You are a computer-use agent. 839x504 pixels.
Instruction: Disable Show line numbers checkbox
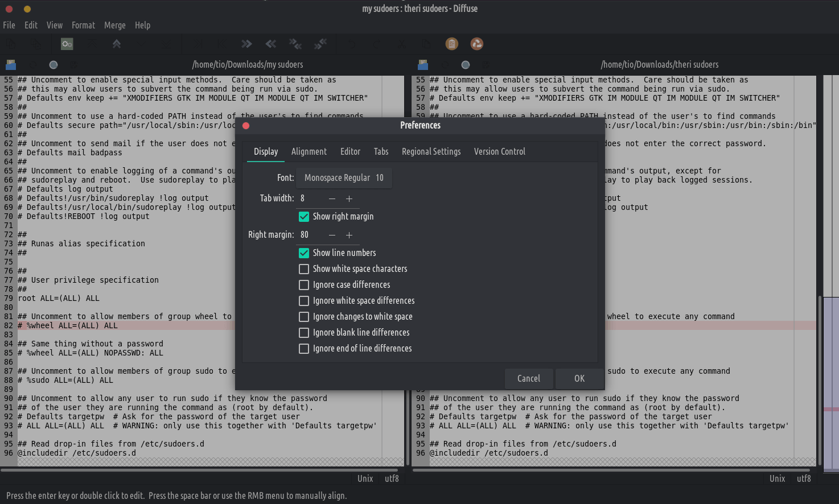tap(304, 253)
